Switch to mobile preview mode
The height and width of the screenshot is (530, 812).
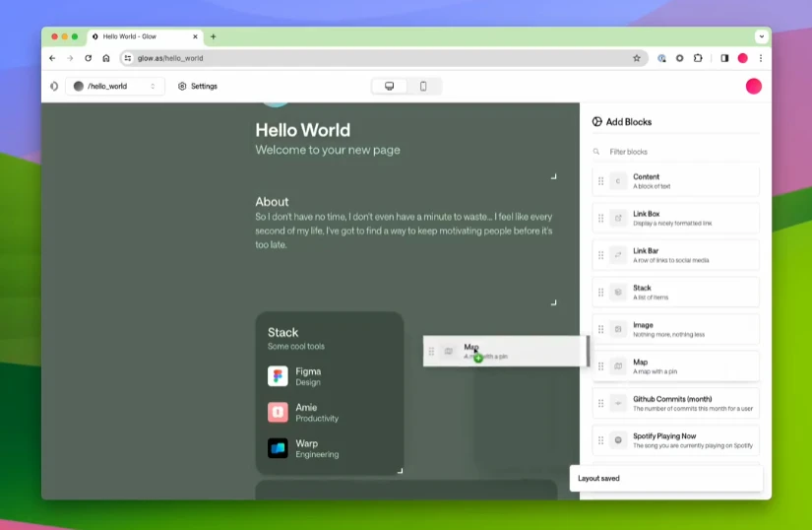point(423,86)
